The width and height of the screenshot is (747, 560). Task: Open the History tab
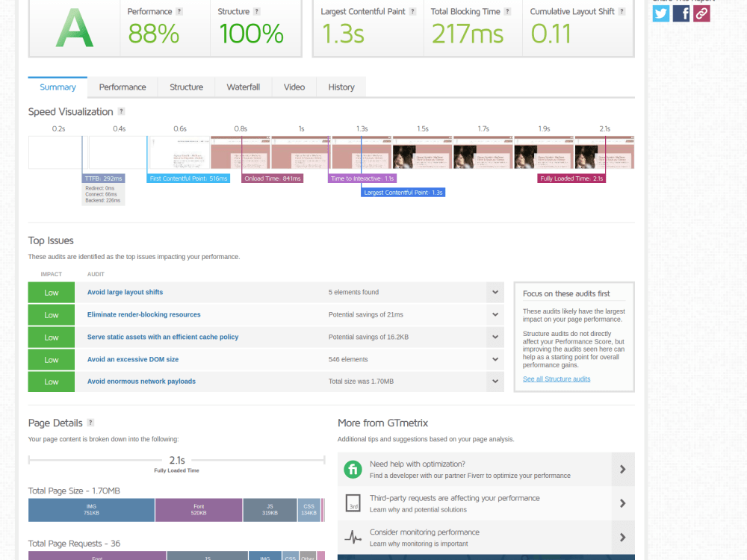pos(341,87)
